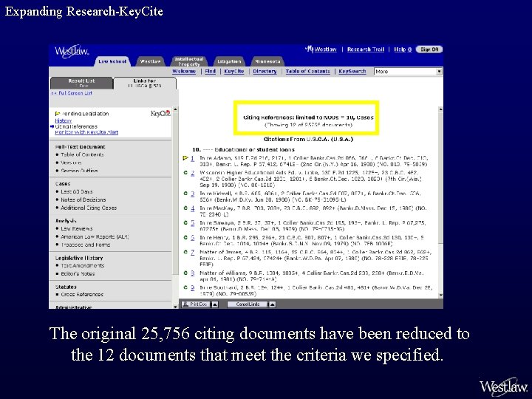Screen dimensions: 532x399
Task: Open the Directory link
Action: tap(265, 71)
